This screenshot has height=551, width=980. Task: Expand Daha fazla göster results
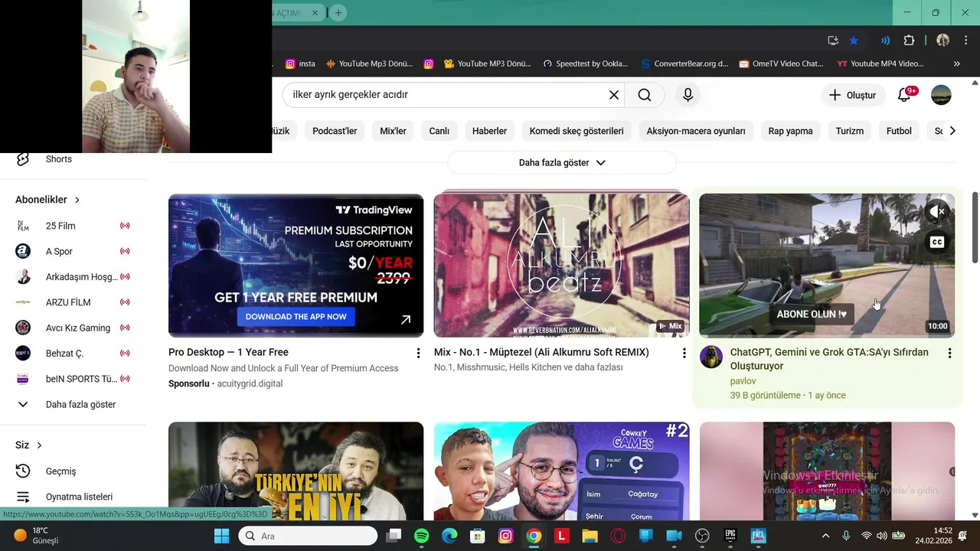click(x=562, y=162)
